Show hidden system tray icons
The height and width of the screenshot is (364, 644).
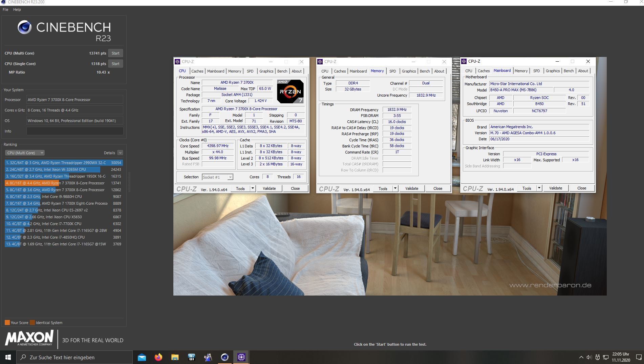(581, 357)
